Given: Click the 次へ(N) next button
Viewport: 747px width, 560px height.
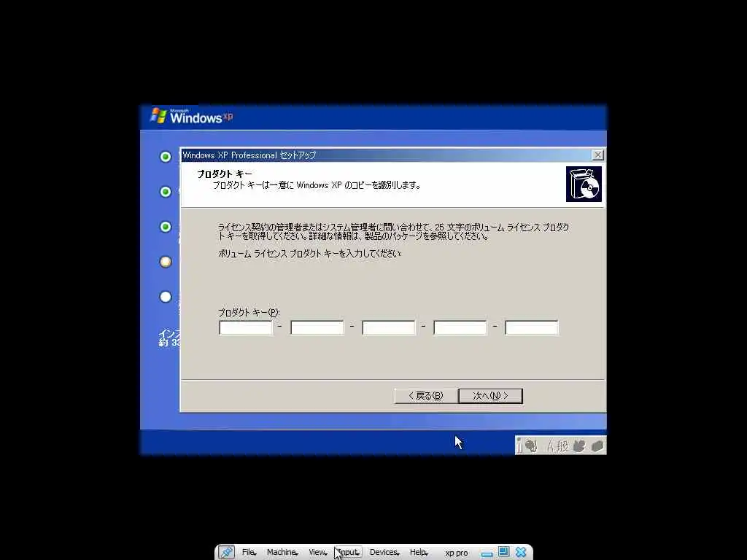Looking at the screenshot, I should click(490, 396).
